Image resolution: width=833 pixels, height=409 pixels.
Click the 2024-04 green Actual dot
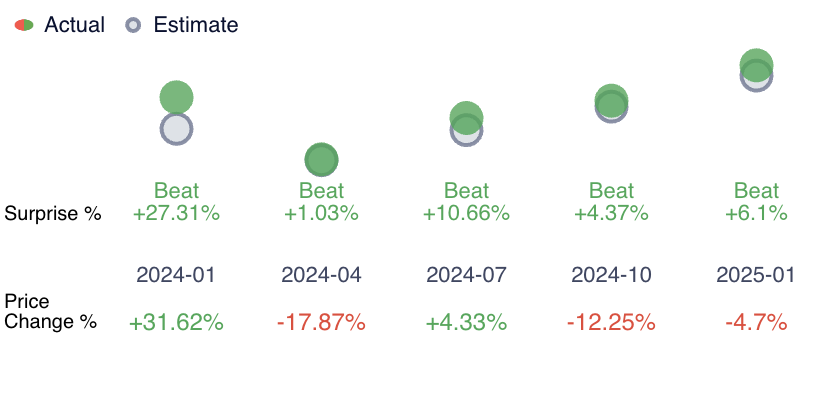point(321,159)
